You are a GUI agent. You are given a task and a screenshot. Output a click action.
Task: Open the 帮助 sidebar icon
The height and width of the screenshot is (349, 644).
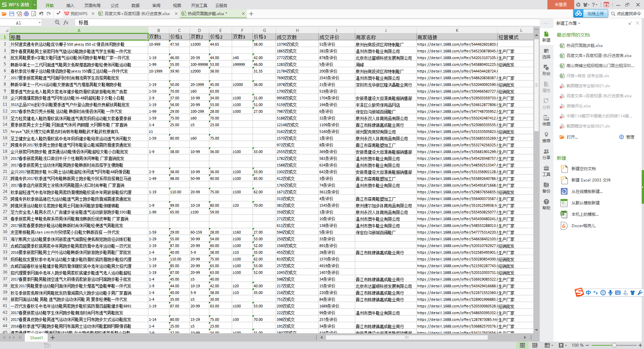pyautogui.click(x=546, y=204)
